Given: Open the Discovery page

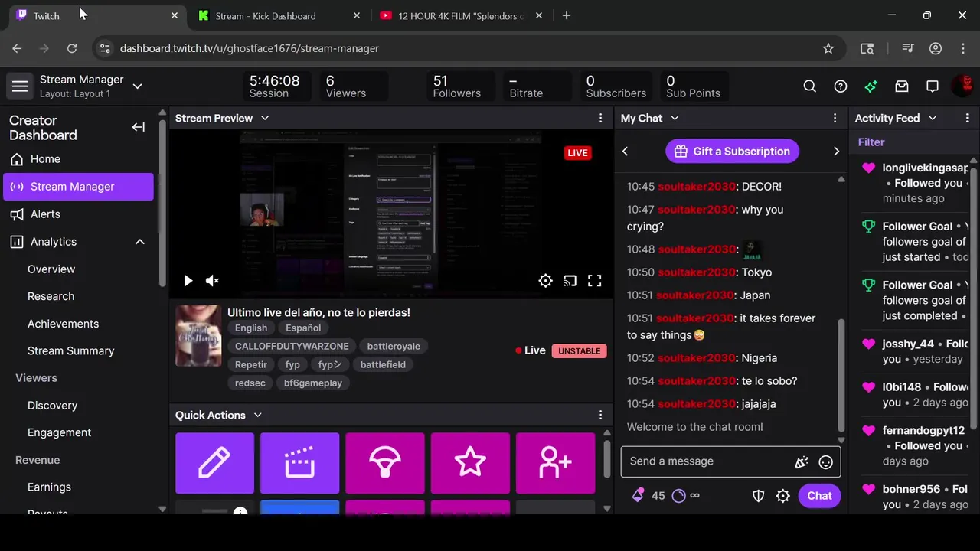Looking at the screenshot, I should (52, 406).
